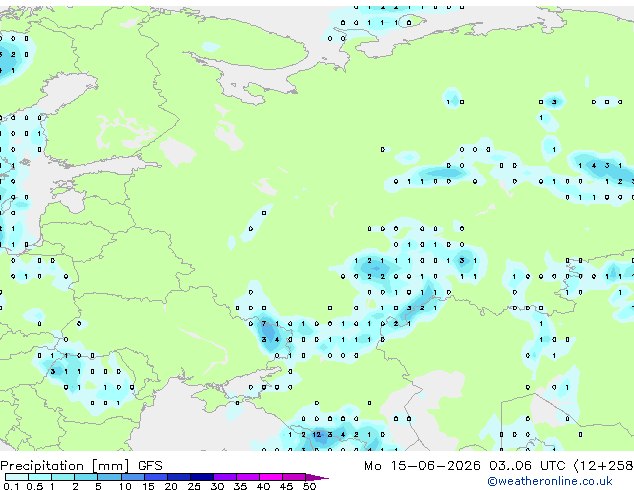Click the '12' precipitation value on map
634x490 pixels.
317,435
